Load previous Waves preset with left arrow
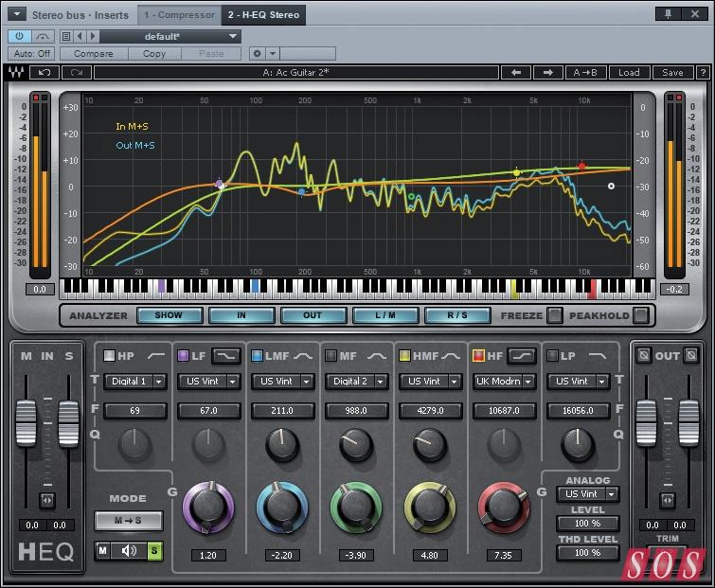The image size is (715, 588). [516, 73]
